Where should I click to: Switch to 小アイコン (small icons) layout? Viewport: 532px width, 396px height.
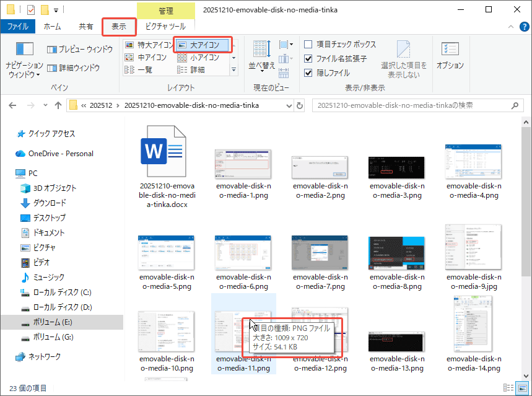tap(204, 58)
